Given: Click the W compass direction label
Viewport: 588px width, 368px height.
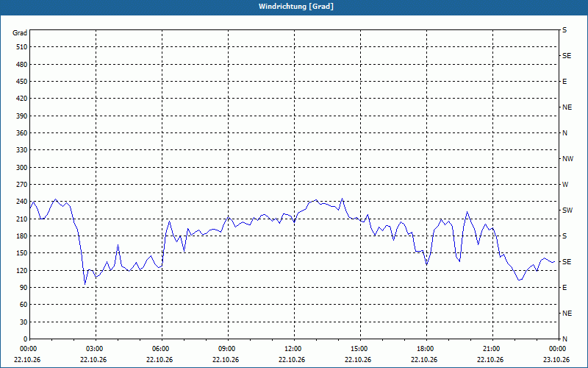Looking at the screenshot, I should coord(565,185).
